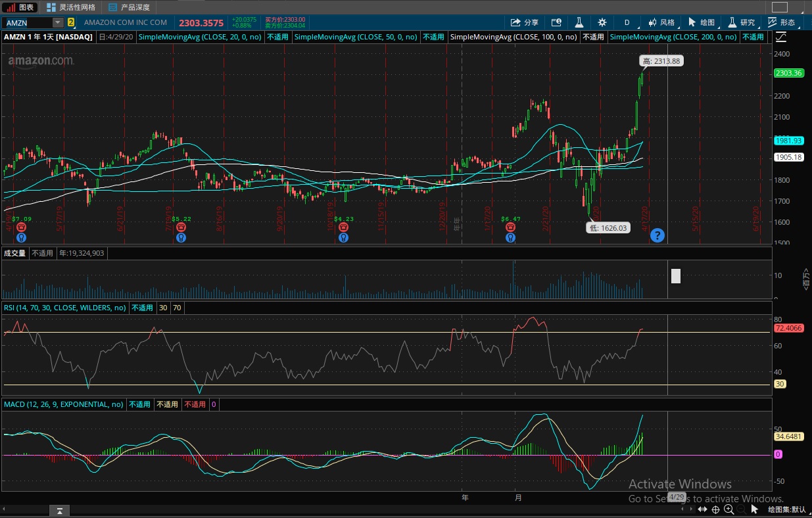Click the 高: 2313.88 high price bubble
The height and width of the screenshot is (518, 812).
point(661,61)
